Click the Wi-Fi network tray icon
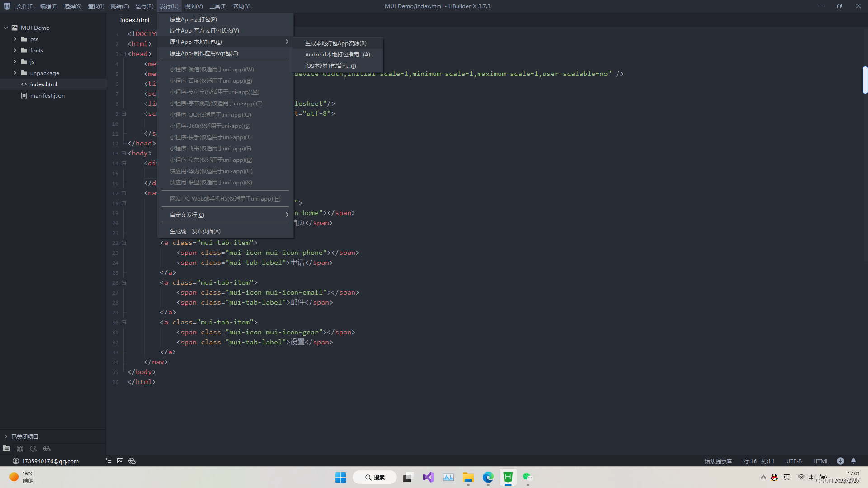The height and width of the screenshot is (488, 868). pyautogui.click(x=801, y=477)
